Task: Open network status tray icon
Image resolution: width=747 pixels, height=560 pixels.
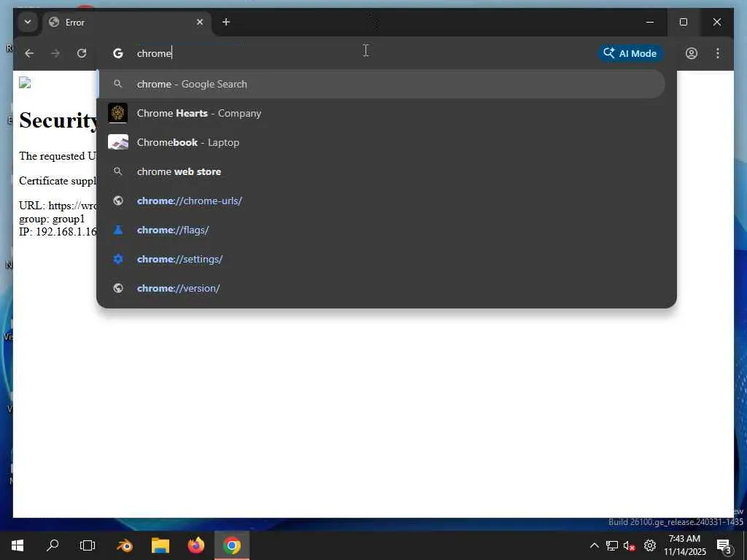Action: tap(612, 545)
